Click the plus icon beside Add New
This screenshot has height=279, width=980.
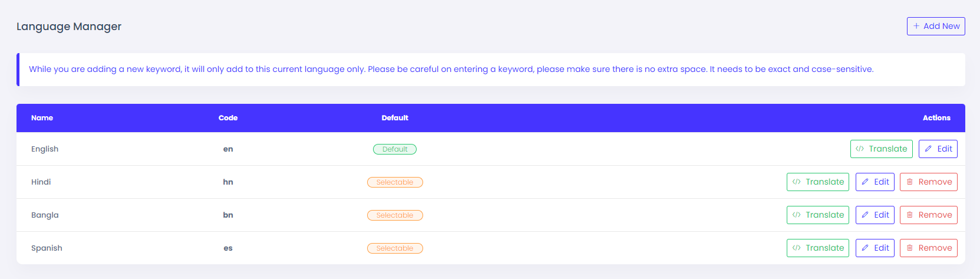point(916,26)
